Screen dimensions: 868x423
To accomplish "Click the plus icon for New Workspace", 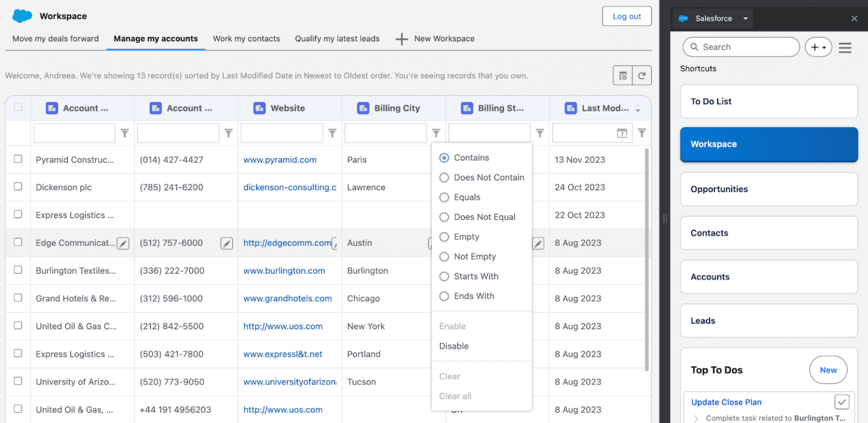I will (401, 39).
